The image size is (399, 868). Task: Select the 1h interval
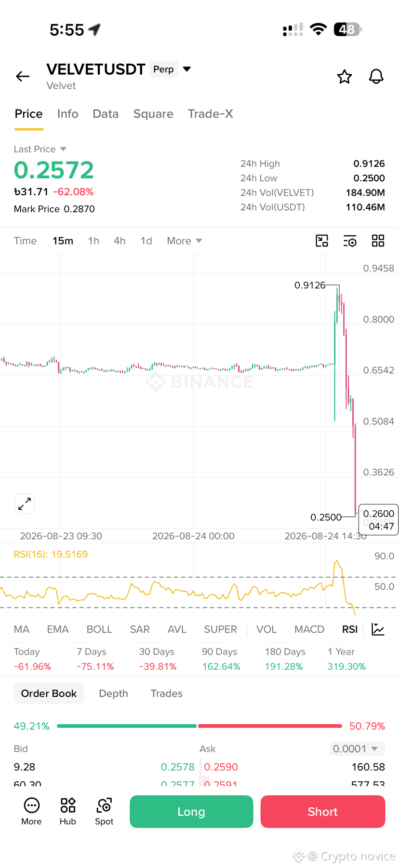93,241
